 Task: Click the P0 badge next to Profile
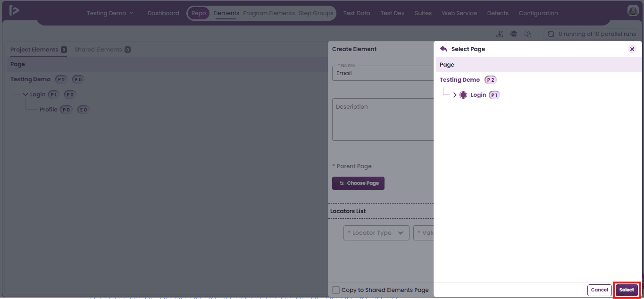[x=66, y=110]
